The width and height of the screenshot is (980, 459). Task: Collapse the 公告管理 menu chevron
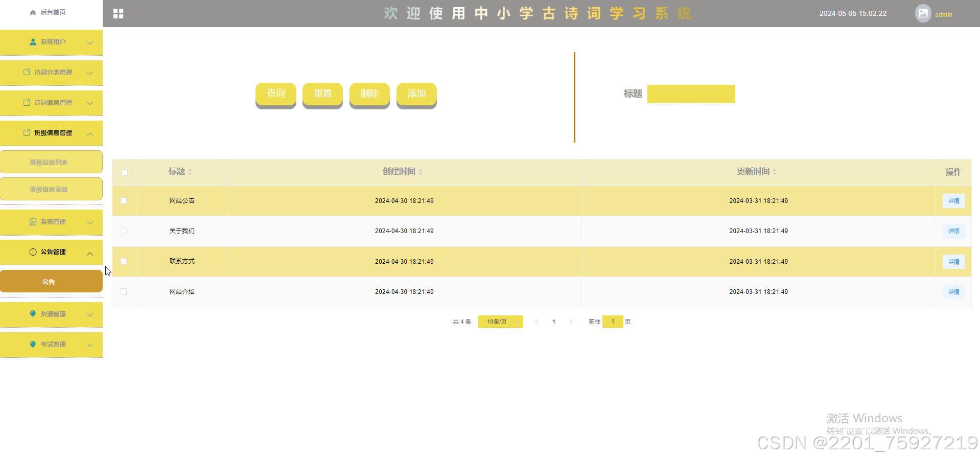pyautogui.click(x=90, y=254)
